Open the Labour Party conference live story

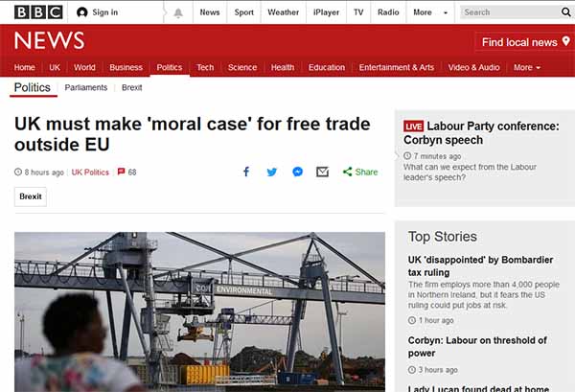click(481, 133)
